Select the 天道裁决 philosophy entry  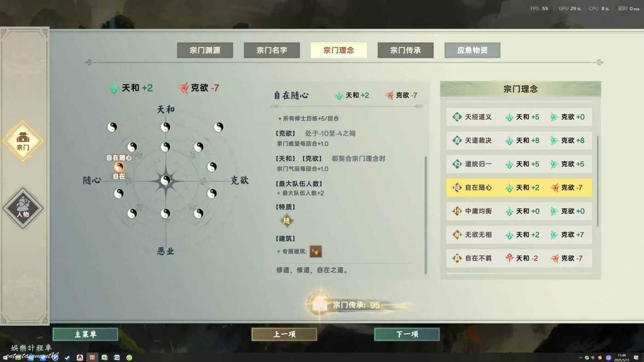tap(519, 140)
